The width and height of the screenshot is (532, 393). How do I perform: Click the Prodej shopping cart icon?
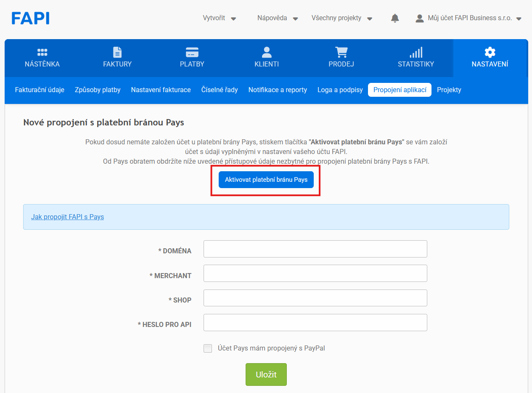point(341,52)
